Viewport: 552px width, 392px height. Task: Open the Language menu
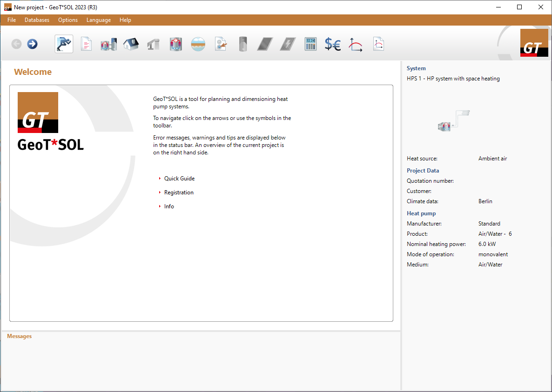click(x=99, y=20)
